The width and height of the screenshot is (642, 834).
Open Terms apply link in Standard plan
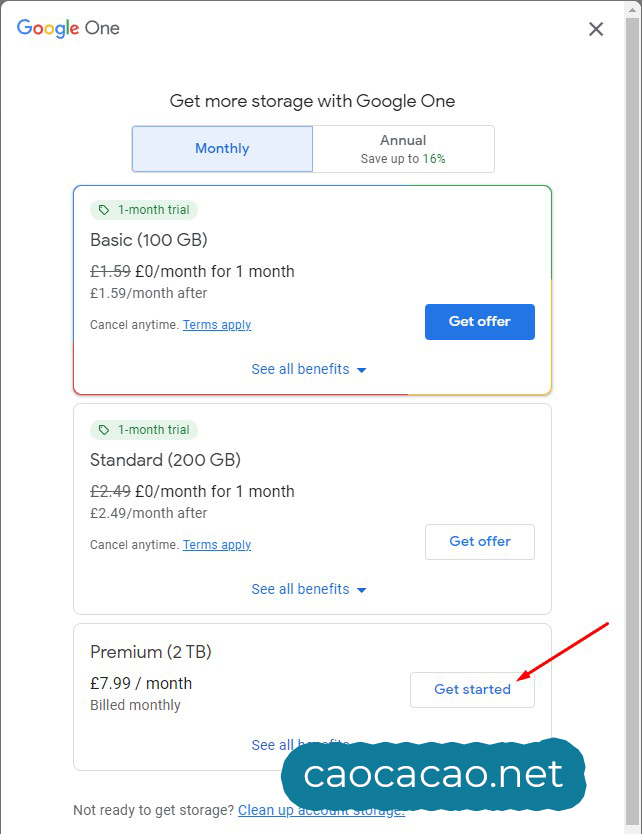[x=217, y=545]
